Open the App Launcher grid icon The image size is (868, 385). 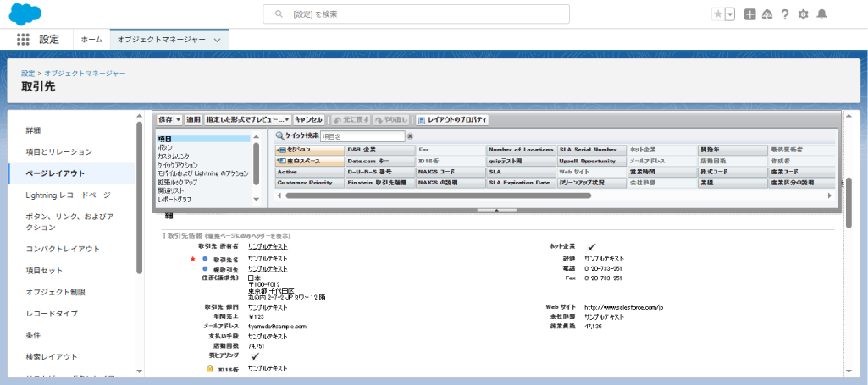pyautogui.click(x=23, y=40)
